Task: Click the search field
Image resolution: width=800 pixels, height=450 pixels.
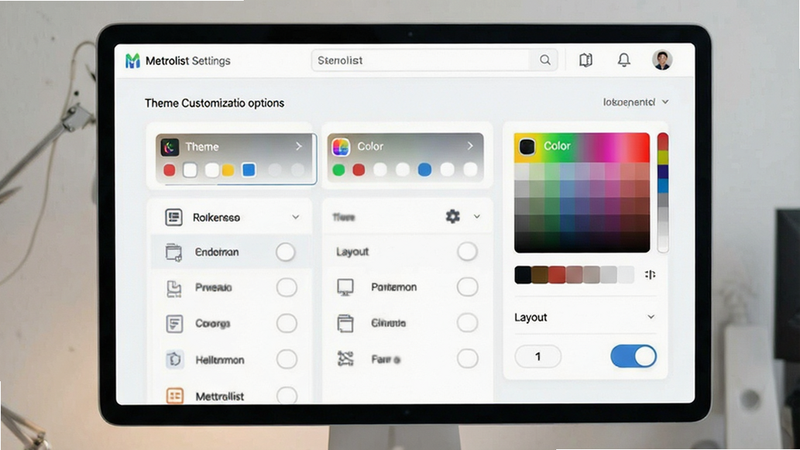Action: tap(434, 60)
